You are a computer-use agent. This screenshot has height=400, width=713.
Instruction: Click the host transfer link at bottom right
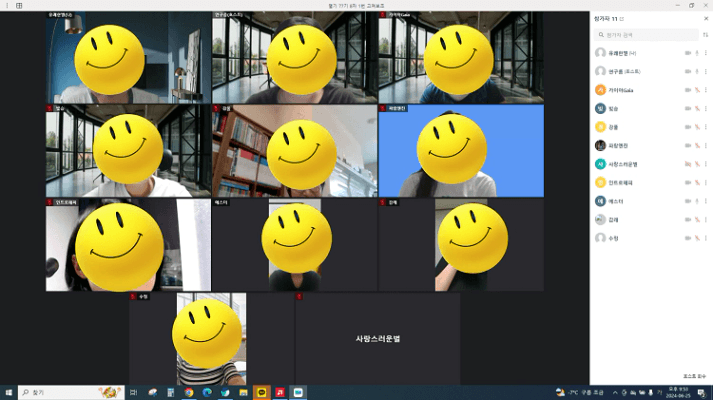click(694, 375)
